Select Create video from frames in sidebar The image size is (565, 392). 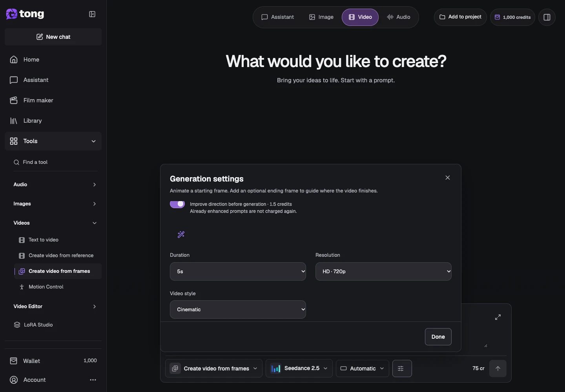point(58,271)
